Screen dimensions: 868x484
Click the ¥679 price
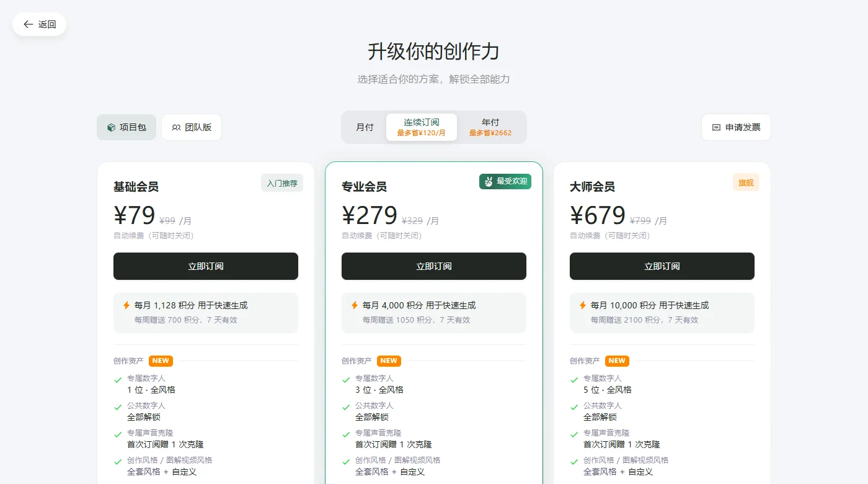pyautogui.click(x=598, y=215)
